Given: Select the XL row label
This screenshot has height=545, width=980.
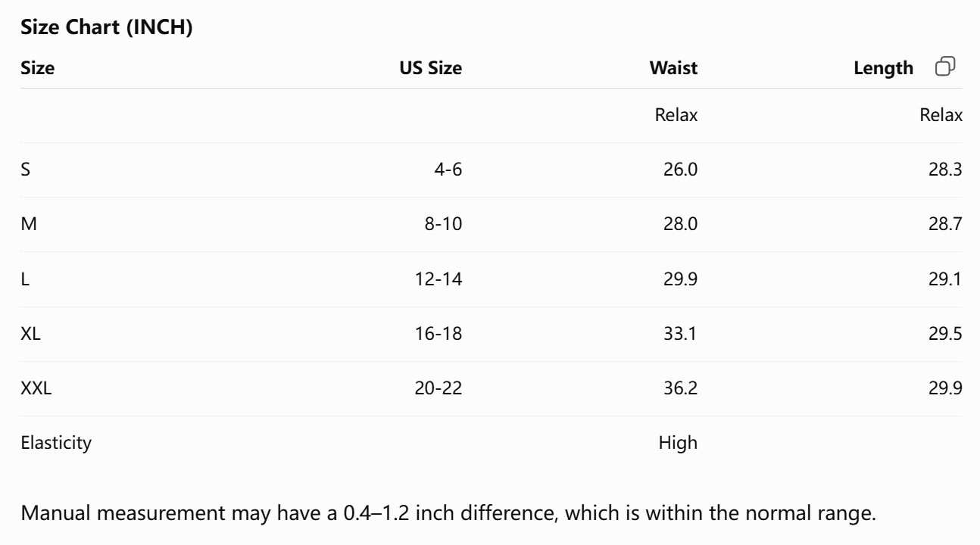Looking at the screenshot, I should [x=30, y=334].
